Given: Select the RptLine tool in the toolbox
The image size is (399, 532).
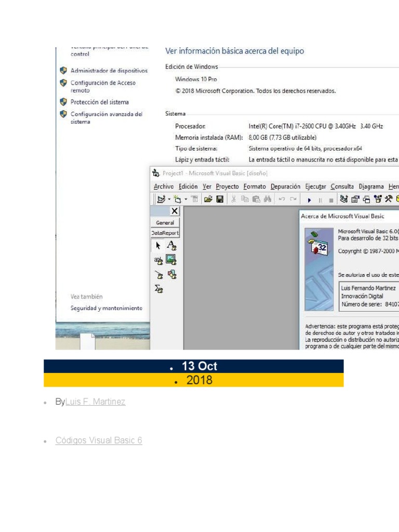Looking at the screenshot, I should pos(158,274).
